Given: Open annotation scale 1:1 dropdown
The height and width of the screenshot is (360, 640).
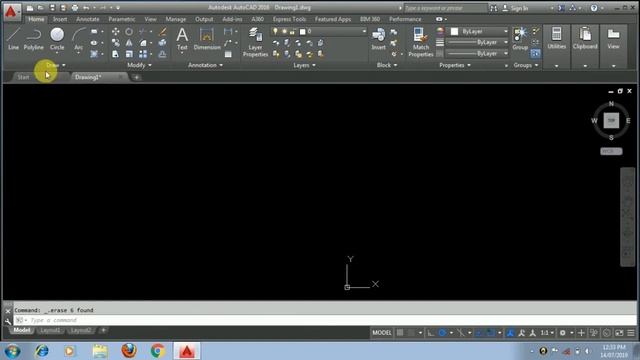Looking at the screenshot, I should point(547,333).
